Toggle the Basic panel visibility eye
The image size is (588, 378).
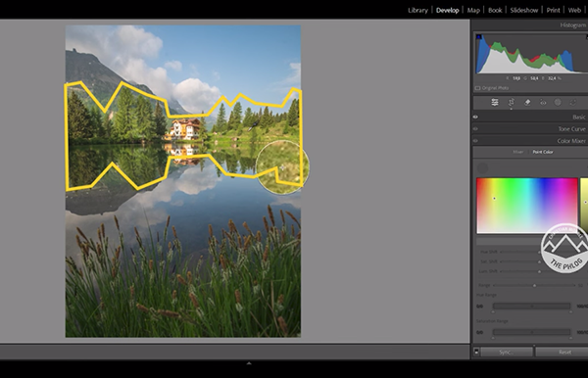(475, 117)
